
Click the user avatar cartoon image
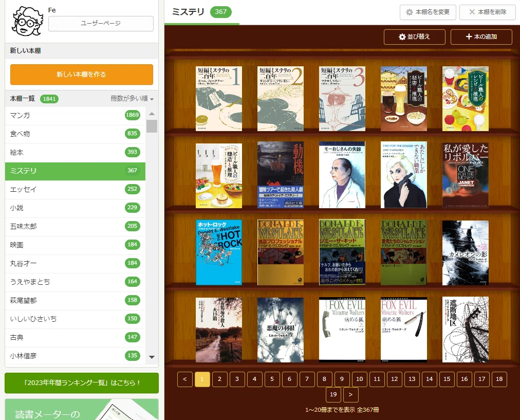tap(27, 21)
